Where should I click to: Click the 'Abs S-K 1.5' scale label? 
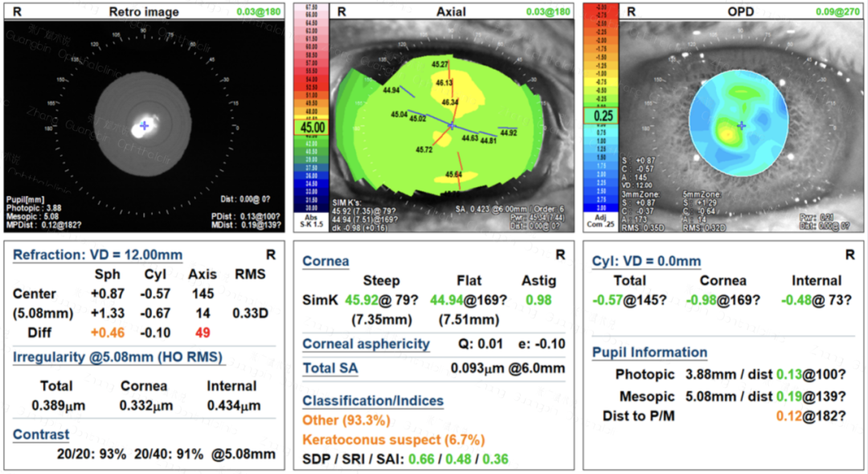pos(312,221)
